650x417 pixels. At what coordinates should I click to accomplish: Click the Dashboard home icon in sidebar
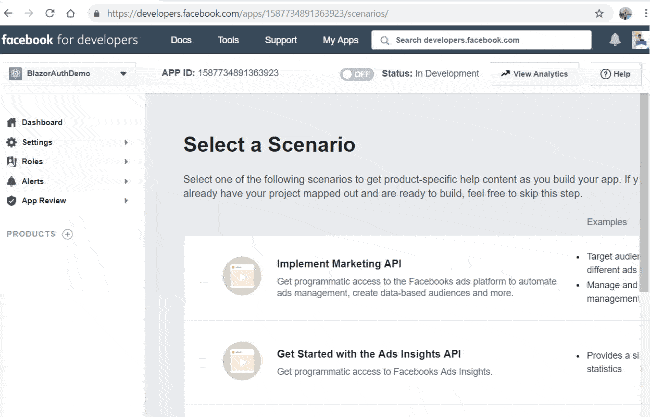click(x=11, y=123)
